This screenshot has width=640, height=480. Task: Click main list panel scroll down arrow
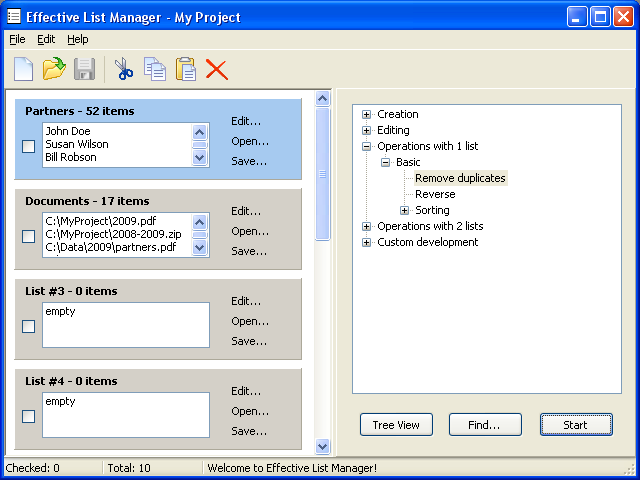point(322,446)
